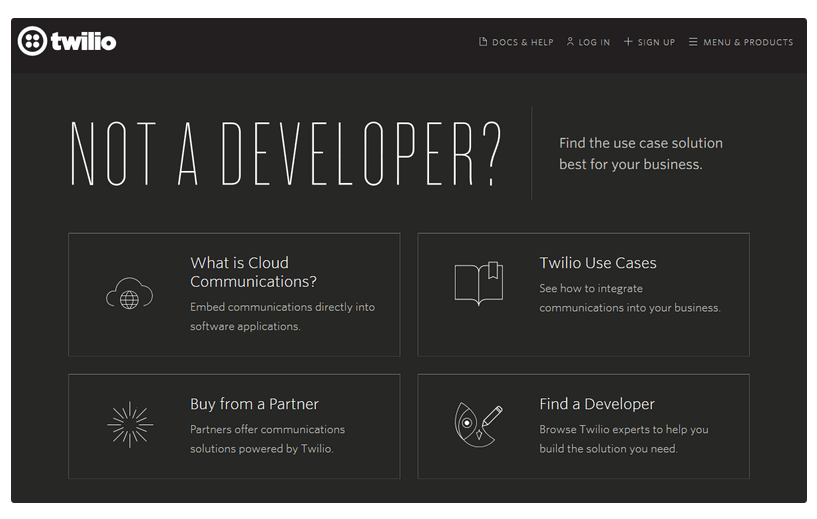
Task: Click text 'Embed communications directly into software applications.'
Action: (282, 316)
